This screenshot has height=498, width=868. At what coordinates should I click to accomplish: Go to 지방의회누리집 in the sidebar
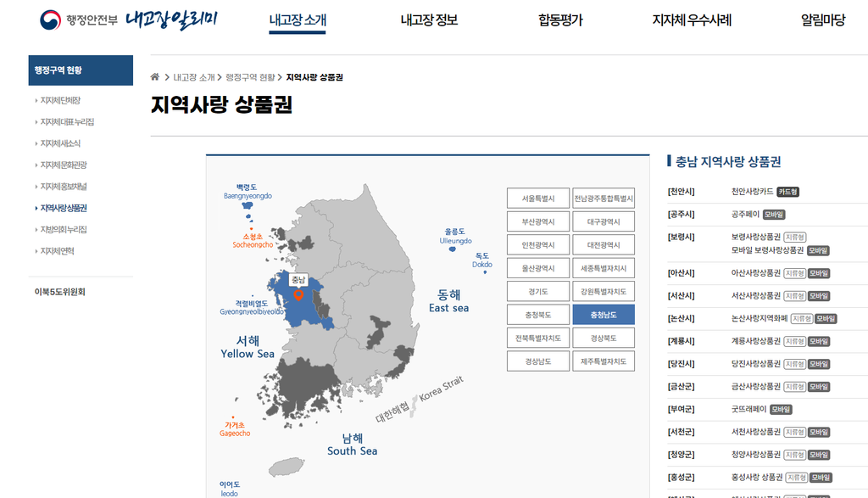click(x=64, y=229)
